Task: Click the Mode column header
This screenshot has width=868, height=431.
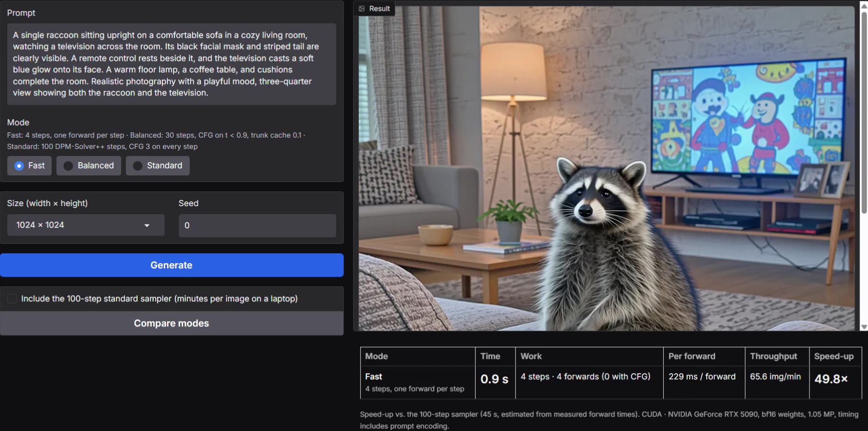Action: [x=417, y=356]
